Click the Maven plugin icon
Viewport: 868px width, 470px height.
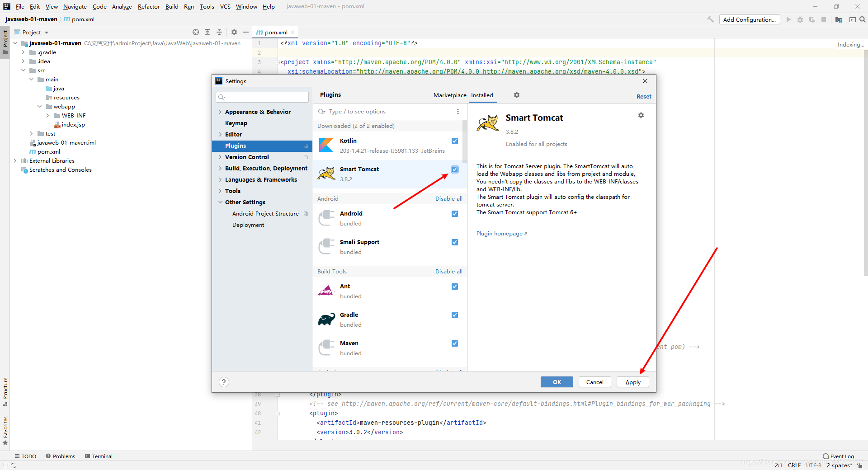click(x=326, y=348)
